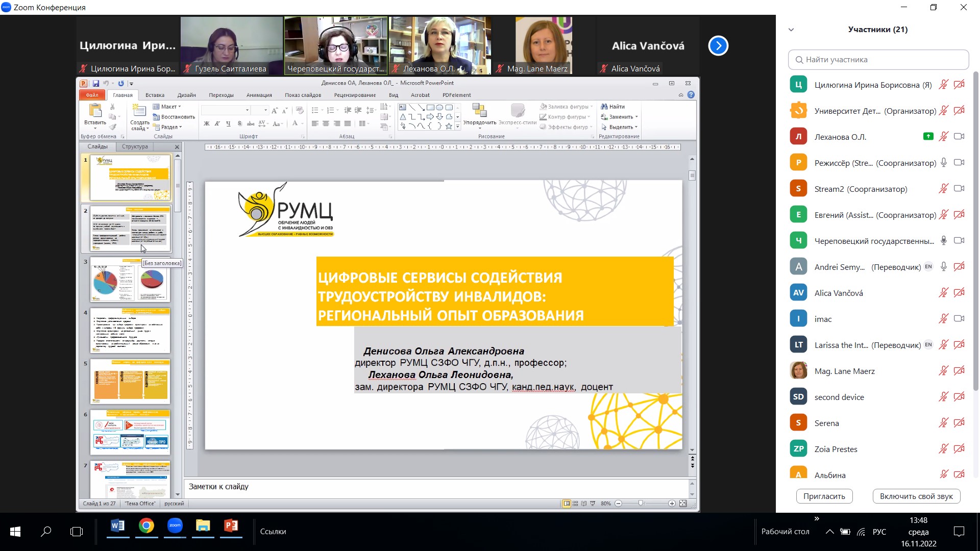Screen dimensions: 980x551
Task: Click the Найти участника search field
Action: (x=878, y=60)
